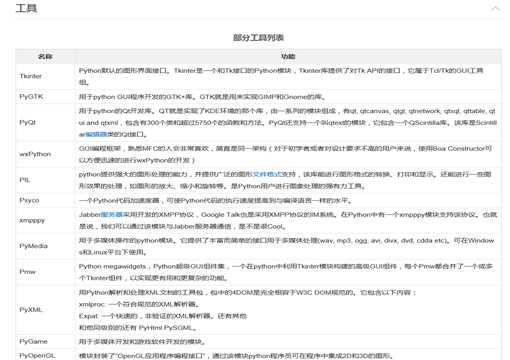The height and width of the screenshot is (360, 510).
Task: Click the 'PyHtml PySGML' line in PyXML row
Action: tap(137, 328)
